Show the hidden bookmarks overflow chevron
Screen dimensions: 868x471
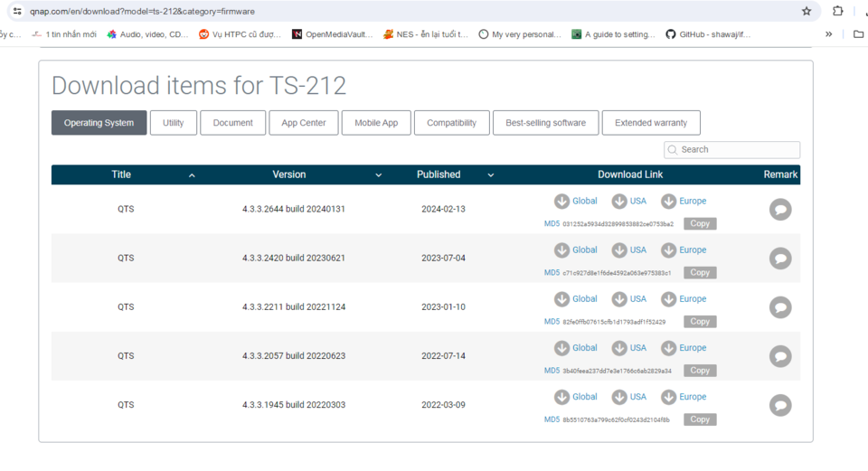pyautogui.click(x=829, y=34)
